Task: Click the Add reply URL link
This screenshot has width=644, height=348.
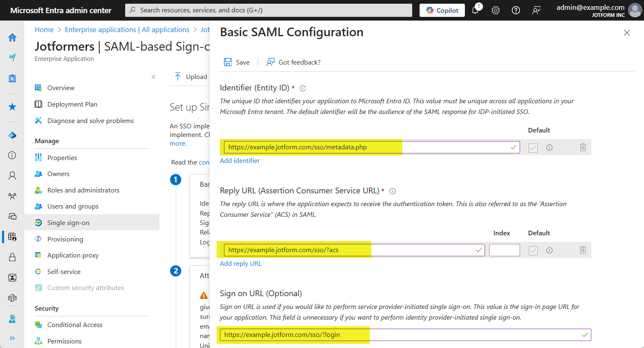Action: (240, 263)
